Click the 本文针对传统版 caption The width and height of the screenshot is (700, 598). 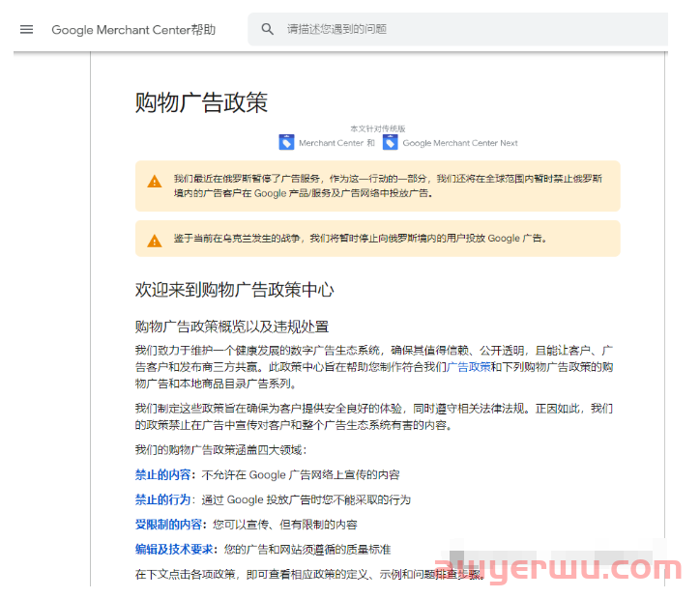click(378, 128)
